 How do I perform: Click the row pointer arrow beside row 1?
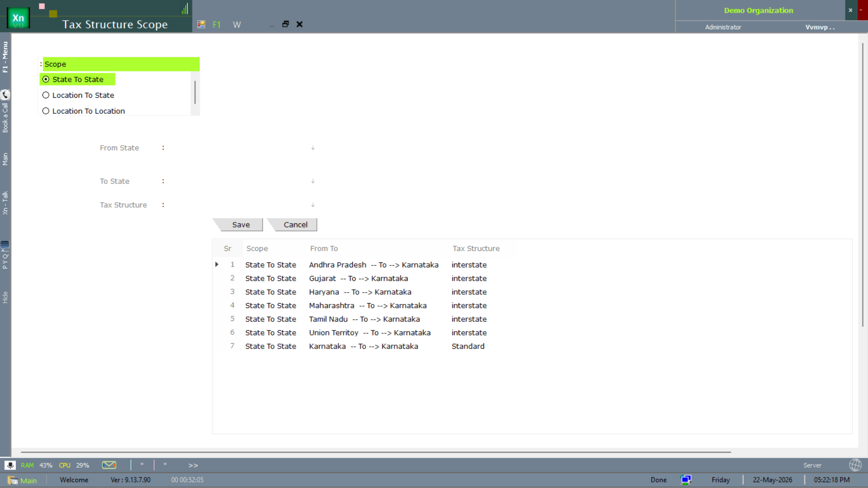click(217, 265)
